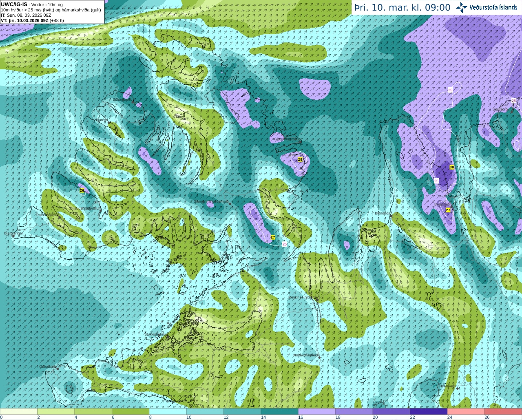Click the Bergstaðir station label
Viewport: 522px width, 420px height.
(442, 205)
